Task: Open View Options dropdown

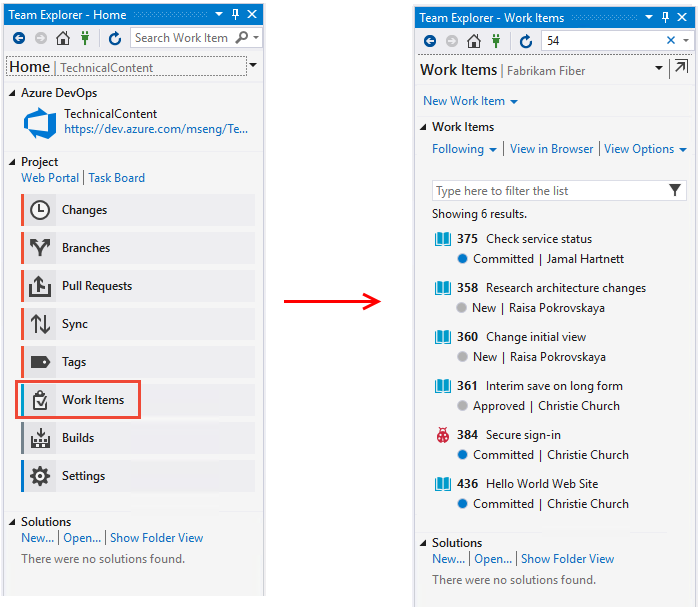Action: tap(645, 149)
